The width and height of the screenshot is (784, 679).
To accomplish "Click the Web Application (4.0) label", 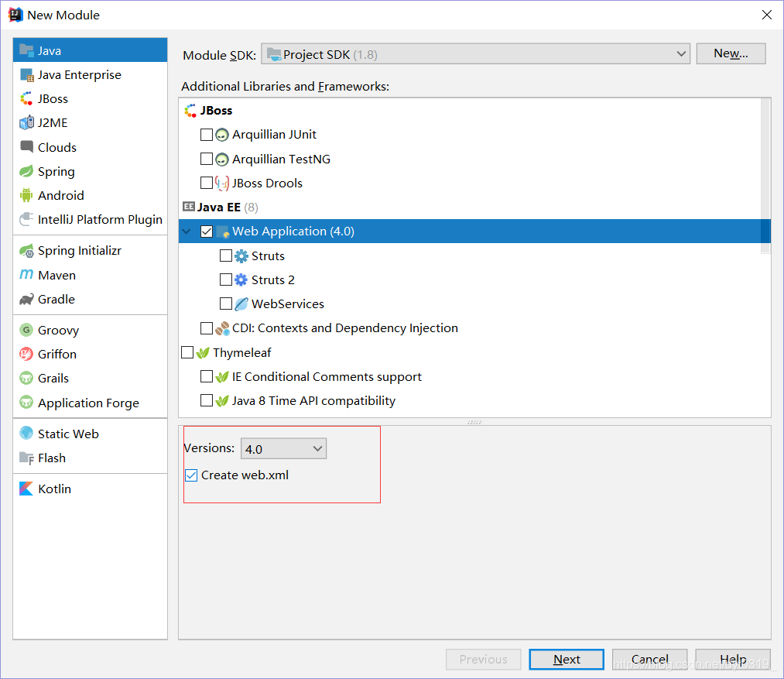I will point(293,231).
